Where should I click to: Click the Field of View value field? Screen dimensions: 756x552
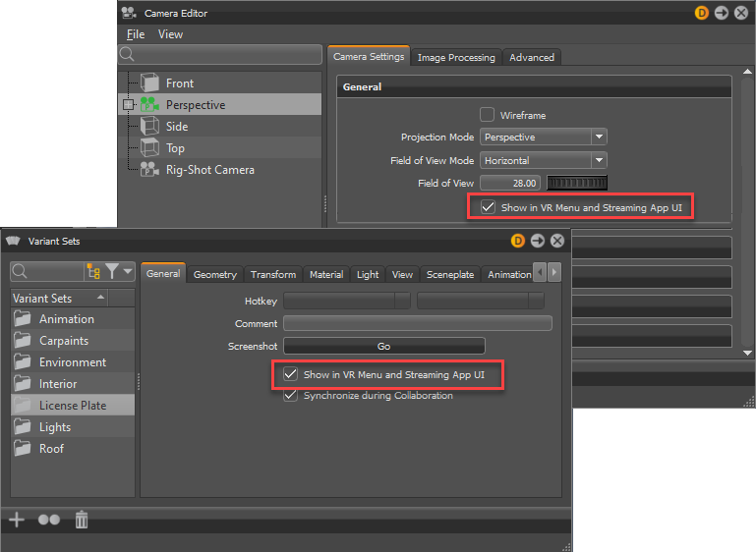pyautogui.click(x=510, y=183)
